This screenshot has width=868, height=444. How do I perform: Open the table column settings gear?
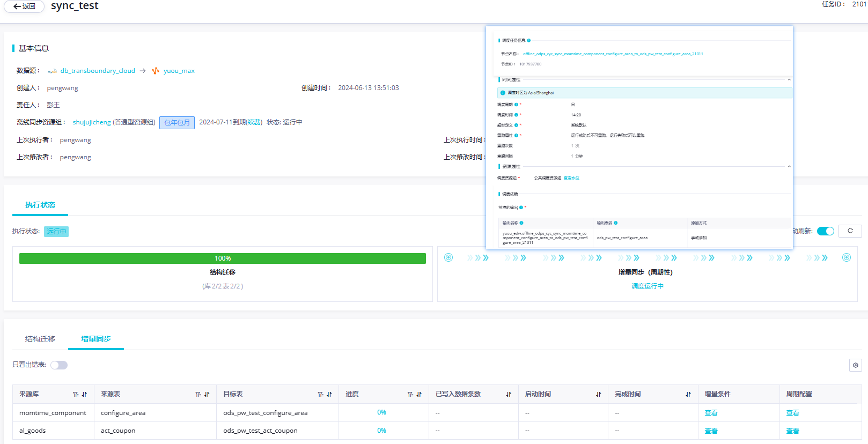pos(856,365)
